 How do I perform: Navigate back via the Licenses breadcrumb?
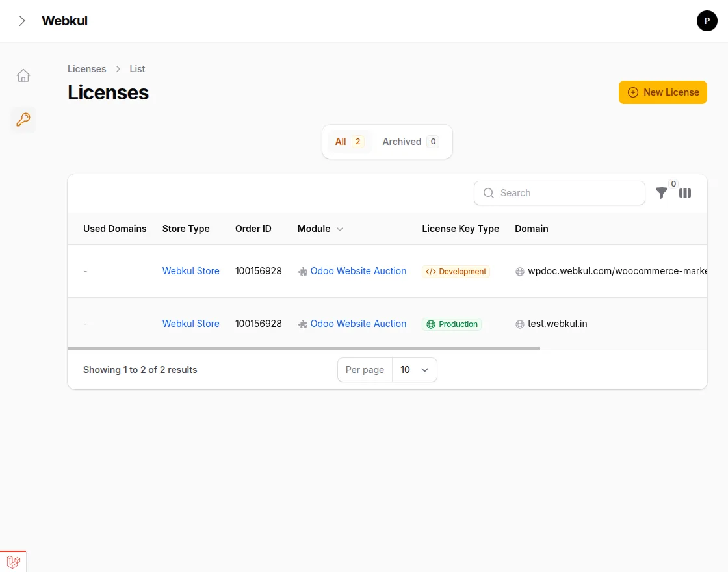pyautogui.click(x=86, y=68)
